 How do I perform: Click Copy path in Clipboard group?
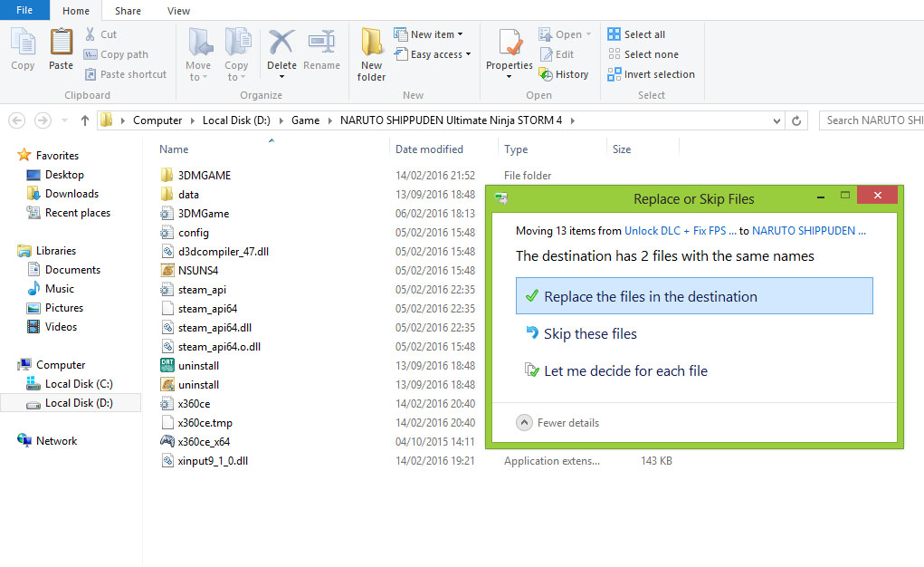coord(116,54)
